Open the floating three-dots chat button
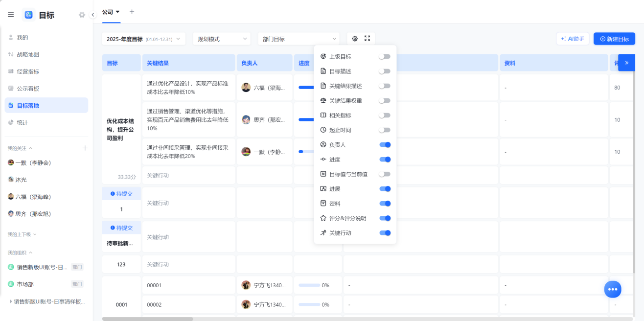Screen dimensions: 644x321 (613, 289)
